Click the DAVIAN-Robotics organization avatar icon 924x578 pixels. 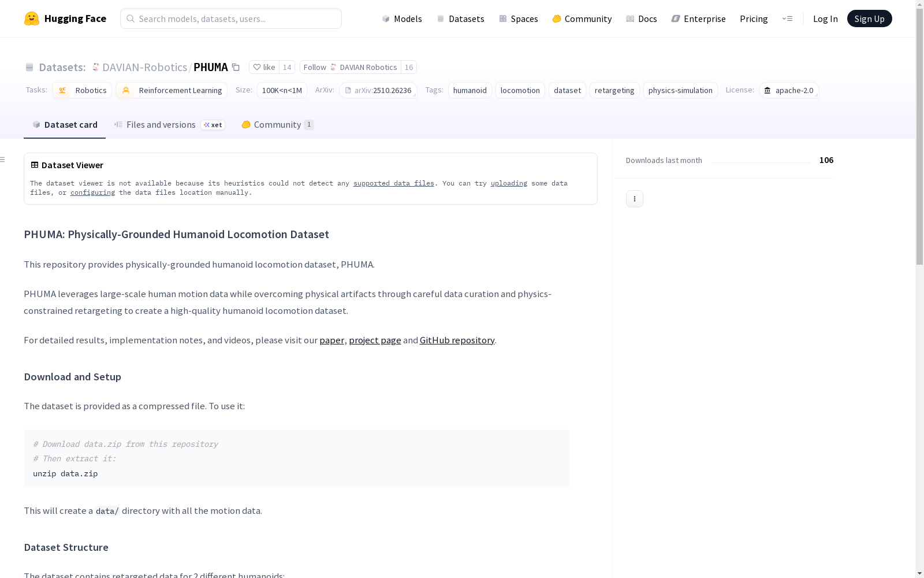coord(96,67)
